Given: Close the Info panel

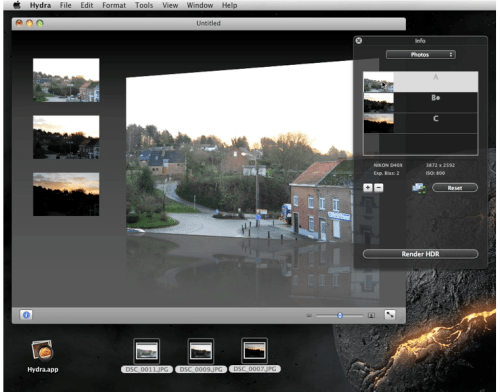Looking at the screenshot, I should [359, 41].
